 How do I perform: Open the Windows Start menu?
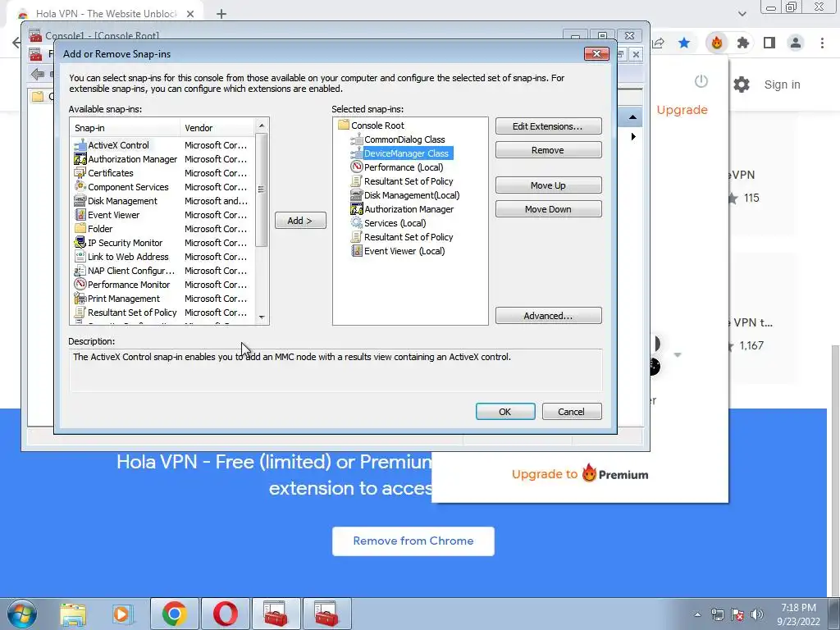click(x=22, y=614)
